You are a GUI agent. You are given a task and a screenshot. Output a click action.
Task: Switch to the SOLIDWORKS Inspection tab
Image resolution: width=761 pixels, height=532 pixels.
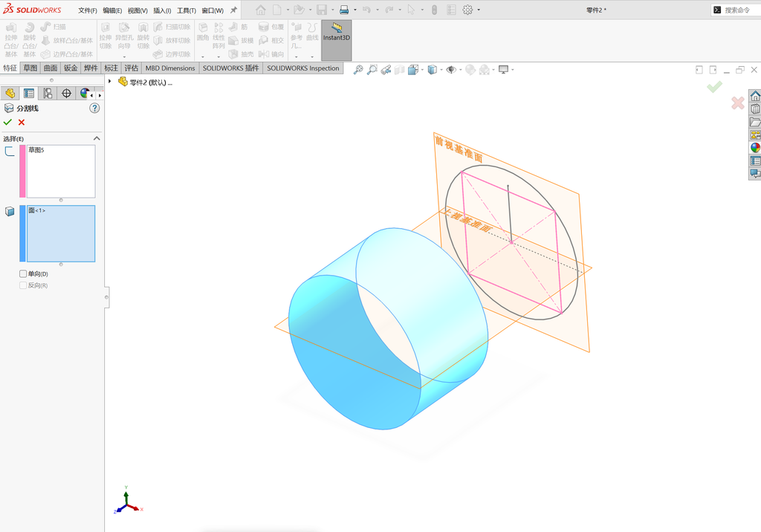coord(303,68)
